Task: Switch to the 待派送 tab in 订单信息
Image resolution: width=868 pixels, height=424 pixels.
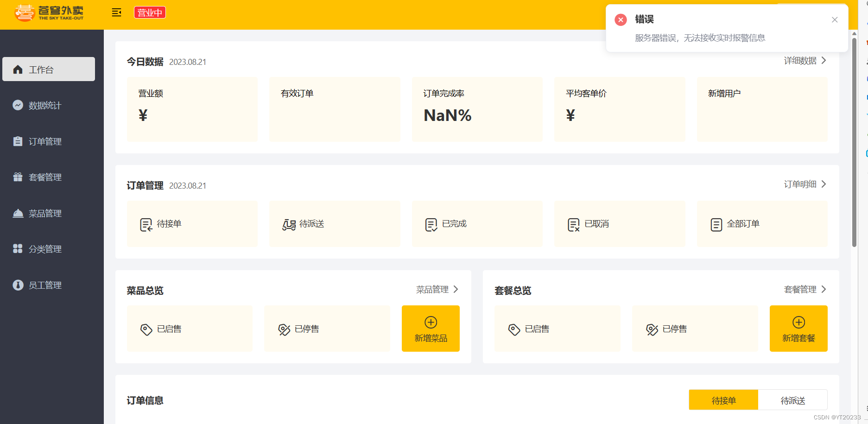Action: coord(793,400)
